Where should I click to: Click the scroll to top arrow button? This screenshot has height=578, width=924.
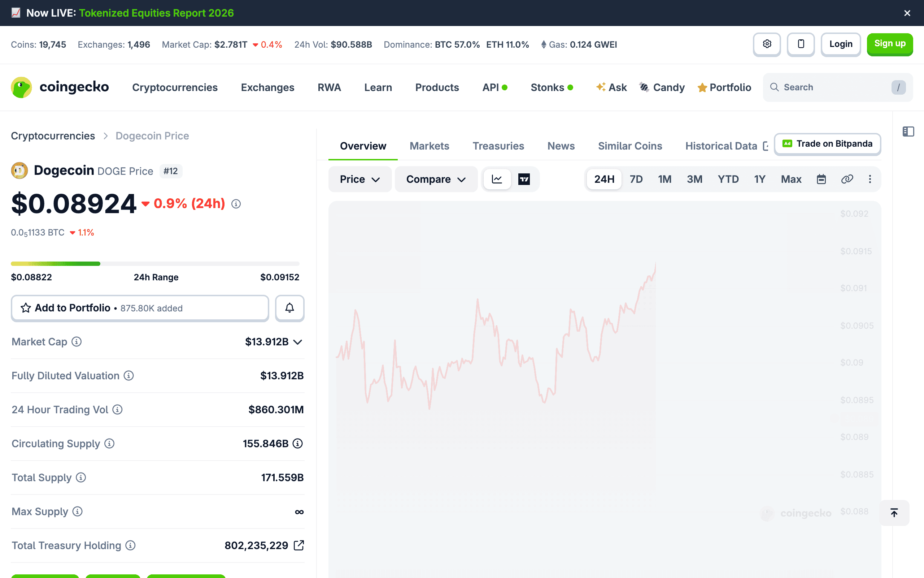tap(894, 513)
